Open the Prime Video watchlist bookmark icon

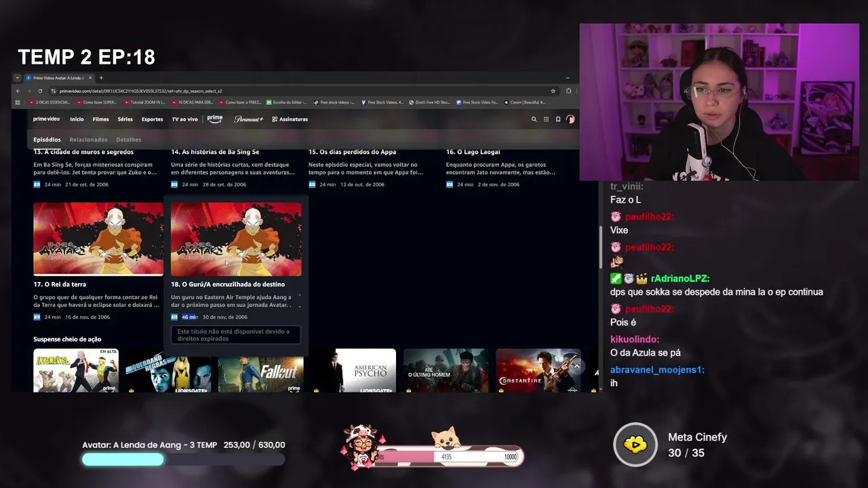[x=558, y=119]
